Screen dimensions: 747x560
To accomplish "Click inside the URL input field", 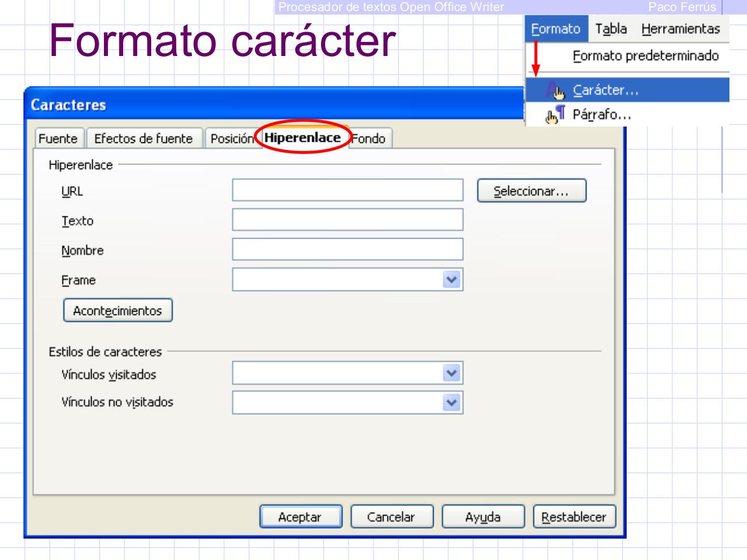I will [347, 190].
